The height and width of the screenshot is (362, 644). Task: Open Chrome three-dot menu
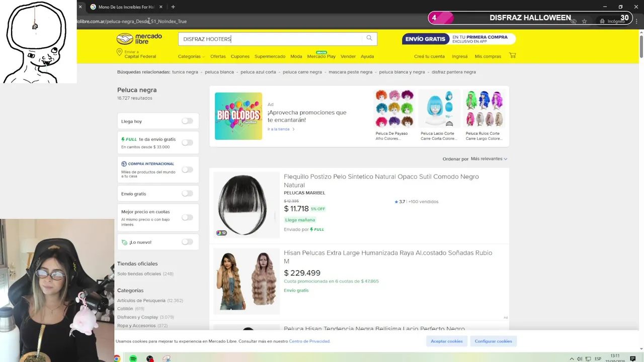636,21
